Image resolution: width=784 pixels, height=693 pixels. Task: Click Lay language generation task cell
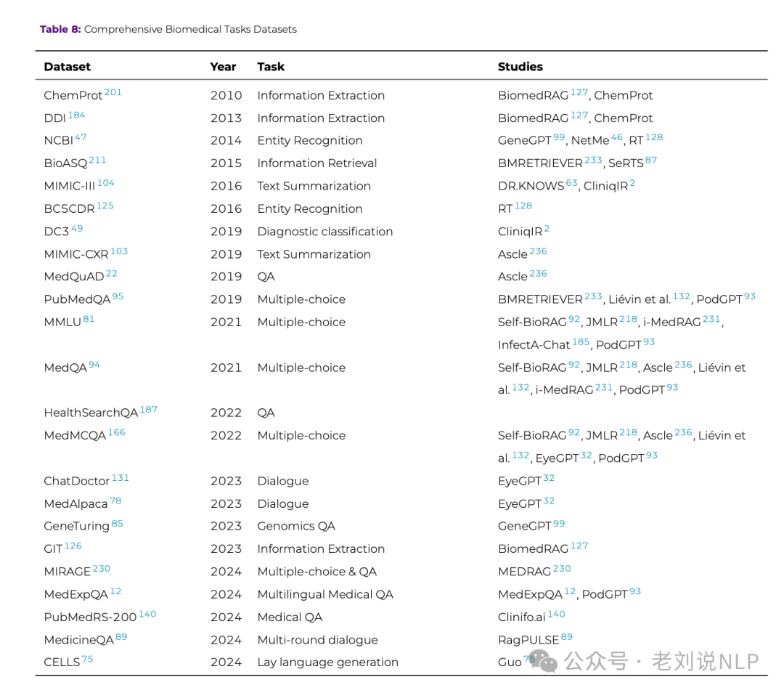click(x=327, y=662)
